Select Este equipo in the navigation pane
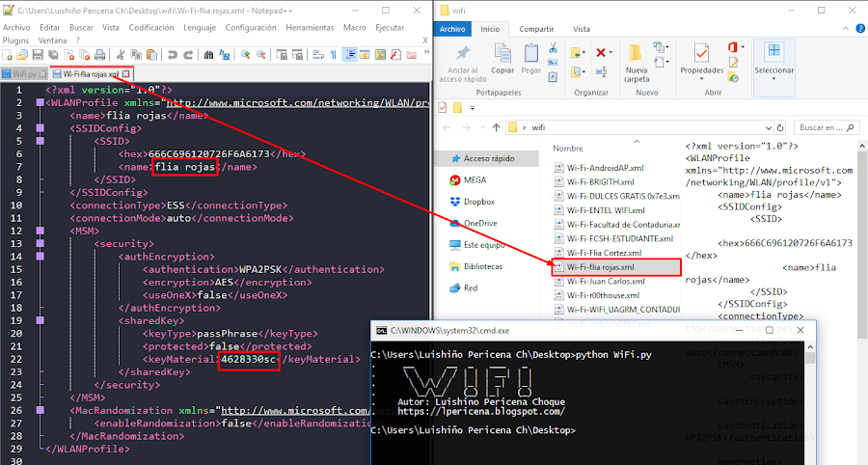 coord(477,245)
